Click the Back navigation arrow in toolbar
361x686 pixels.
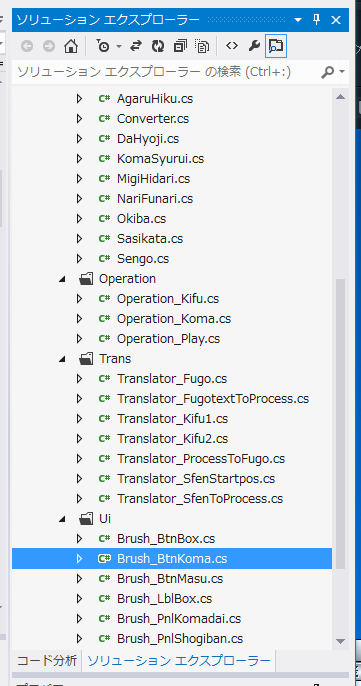tap(27, 46)
